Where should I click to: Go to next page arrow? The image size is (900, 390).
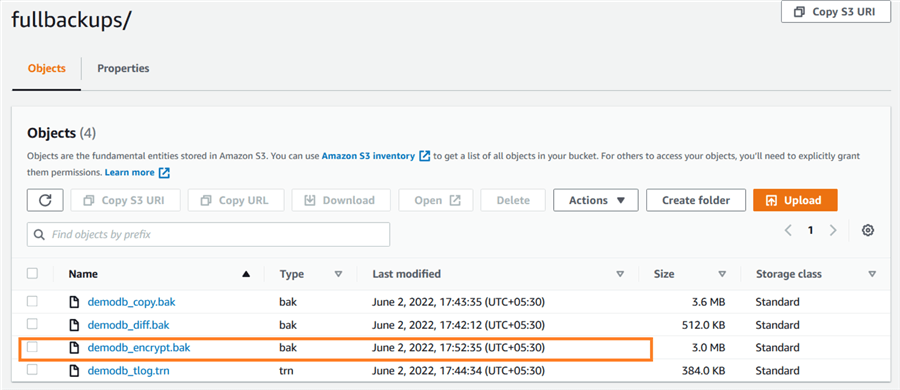(x=833, y=230)
